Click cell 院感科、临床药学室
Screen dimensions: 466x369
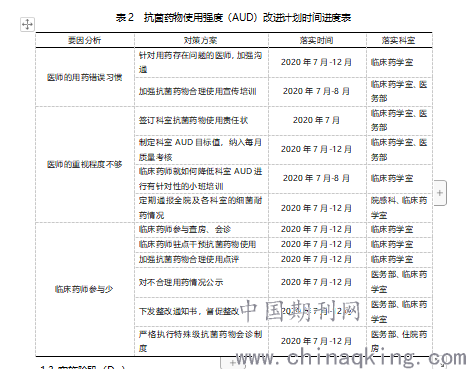point(399,208)
